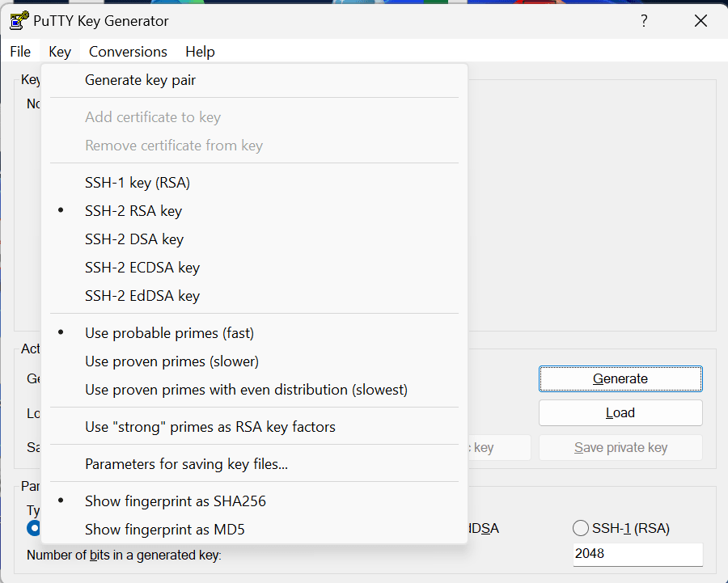Click the question mark help button in title bar
The height and width of the screenshot is (583, 728).
pos(644,21)
